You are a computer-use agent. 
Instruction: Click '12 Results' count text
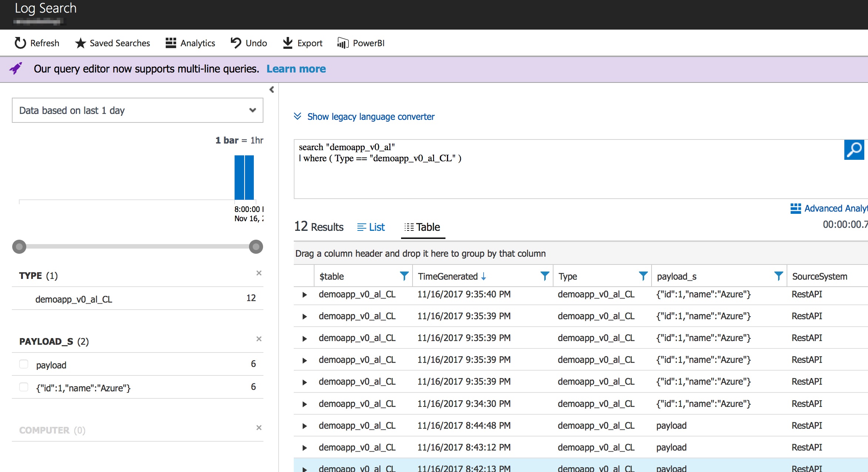point(319,226)
